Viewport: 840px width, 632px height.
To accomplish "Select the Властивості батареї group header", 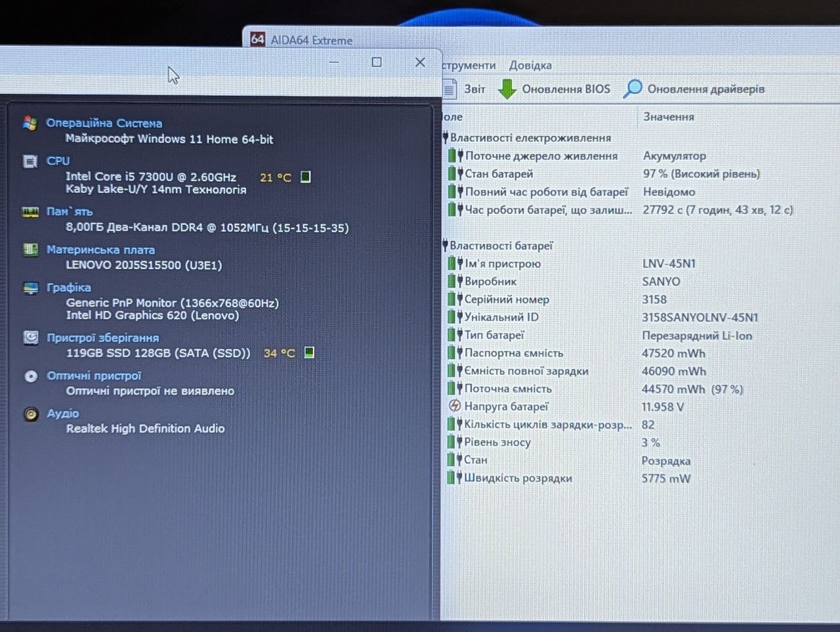I will [501, 245].
